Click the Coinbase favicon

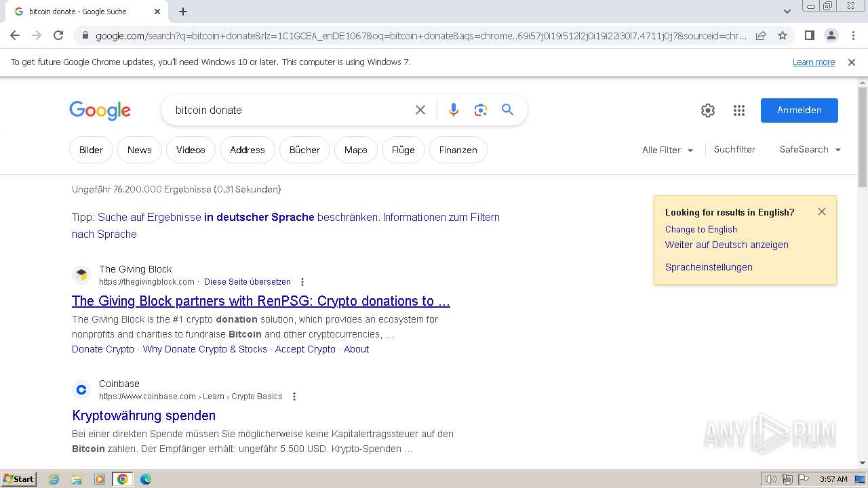coord(81,389)
